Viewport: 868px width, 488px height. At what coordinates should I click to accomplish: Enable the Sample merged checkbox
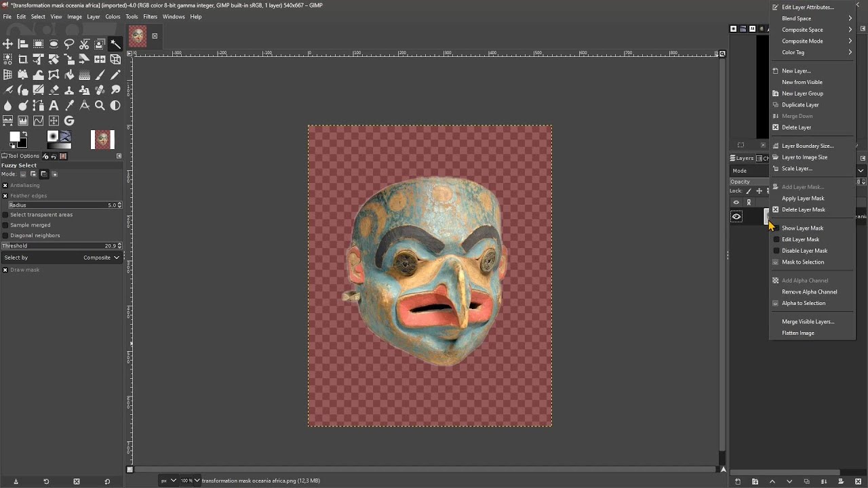[5, 225]
